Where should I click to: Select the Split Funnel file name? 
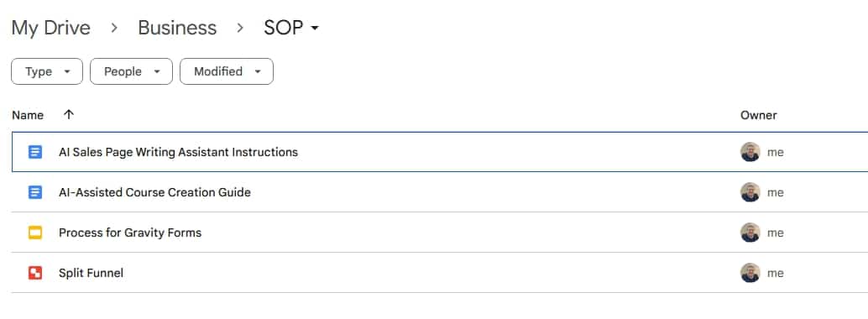pyautogui.click(x=91, y=273)
